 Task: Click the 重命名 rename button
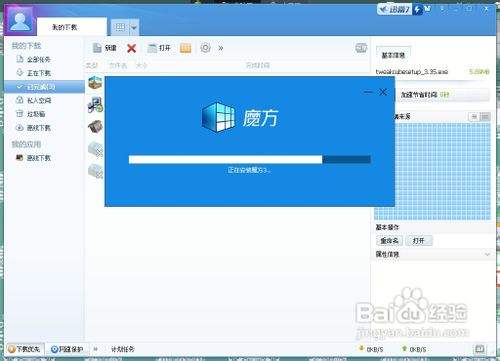(x=389, y=240)
